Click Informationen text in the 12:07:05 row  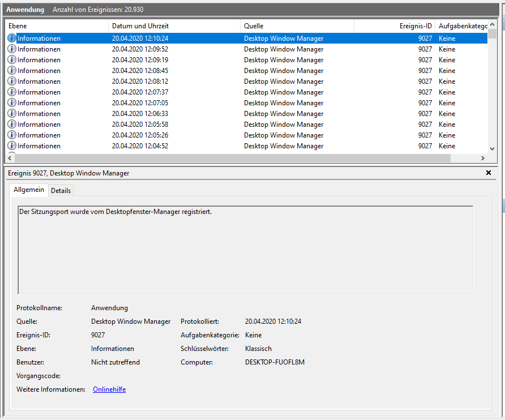pyautogui.click(x=39, y=103)
